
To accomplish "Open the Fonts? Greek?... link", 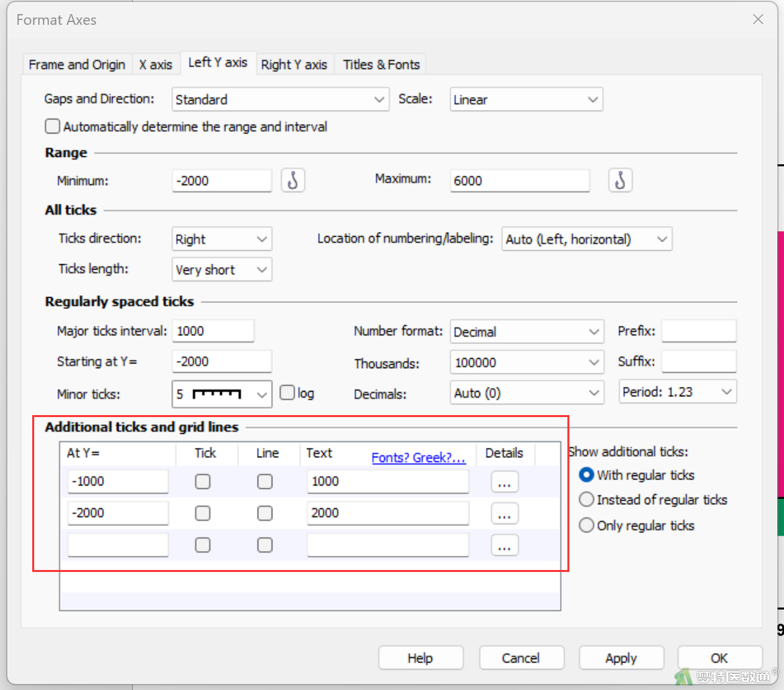I will 418,457.
